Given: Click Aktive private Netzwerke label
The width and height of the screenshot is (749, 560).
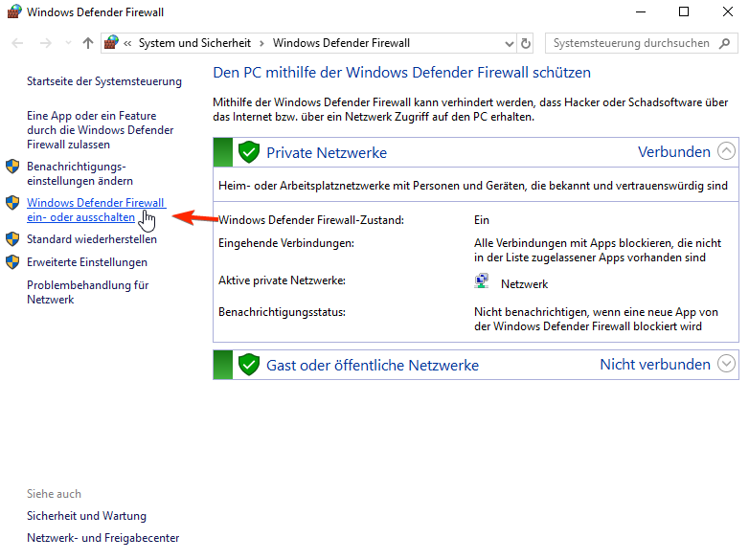Looking at the screenshot, I should (x=282, y=280).
